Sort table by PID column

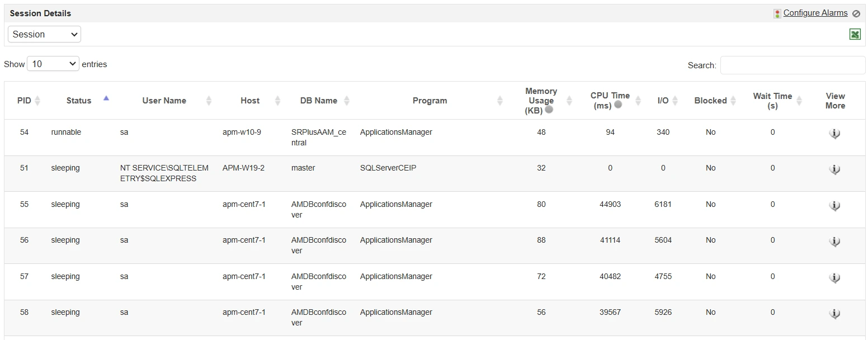click(x=38, y=101)
